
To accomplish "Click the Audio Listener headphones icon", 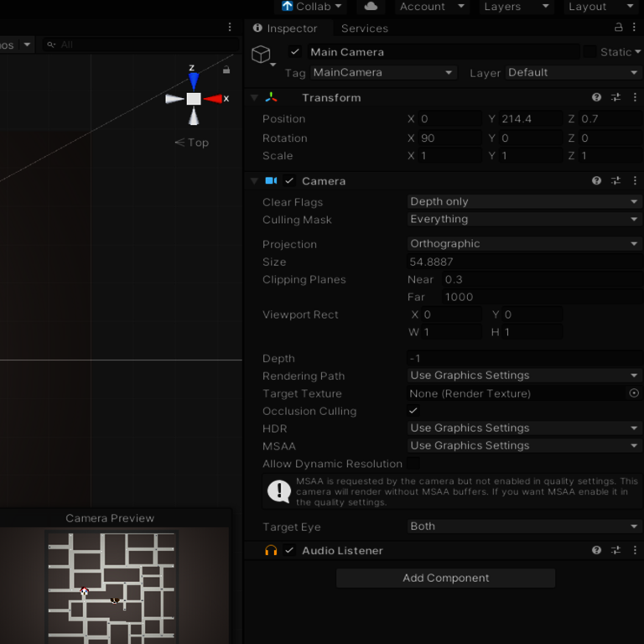I will [x=271, y=550].
